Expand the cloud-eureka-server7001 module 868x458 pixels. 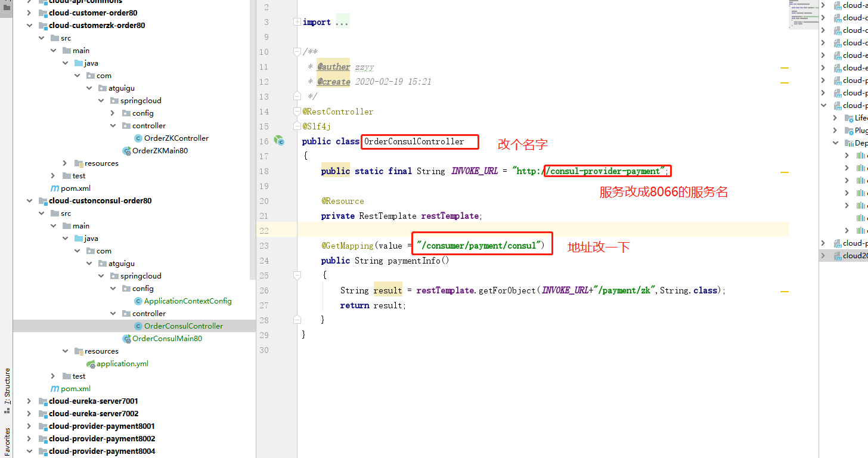29,401
